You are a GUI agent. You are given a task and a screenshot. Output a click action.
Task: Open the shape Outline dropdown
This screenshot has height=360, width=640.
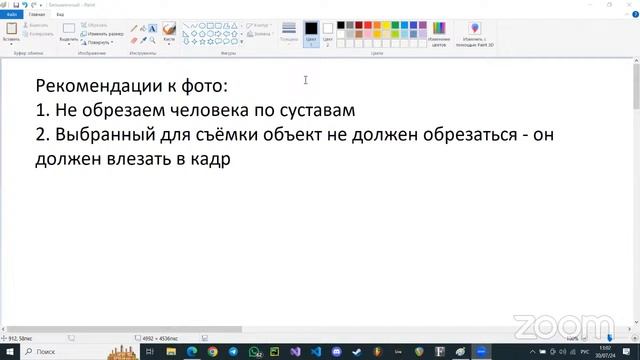coord(259,25)
